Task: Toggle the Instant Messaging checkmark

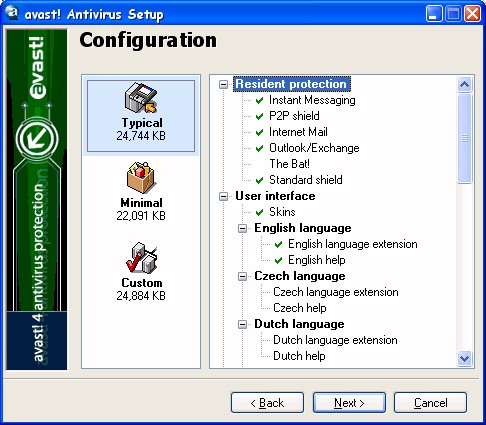Action: click(x=259, y=100)
